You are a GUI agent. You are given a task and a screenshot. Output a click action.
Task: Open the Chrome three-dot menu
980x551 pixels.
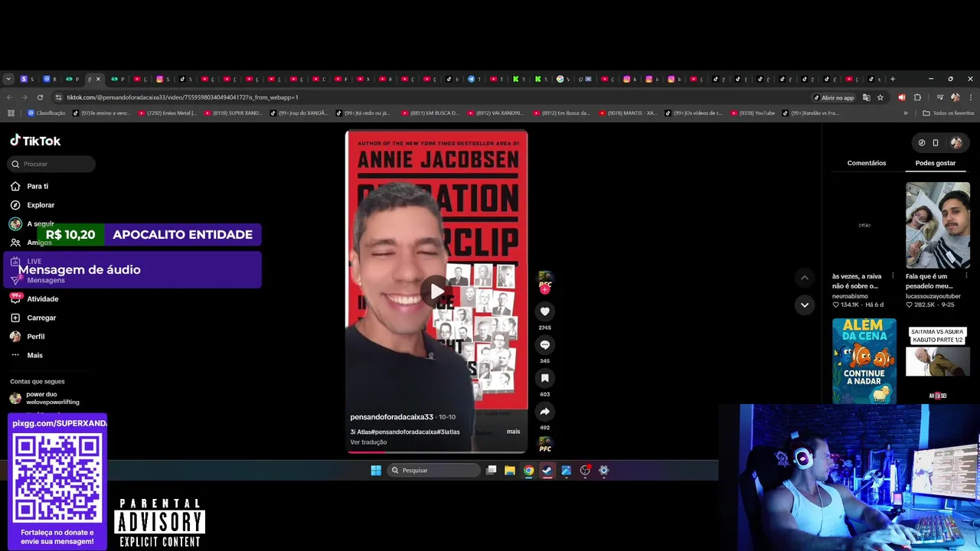[x=971, y=97]
